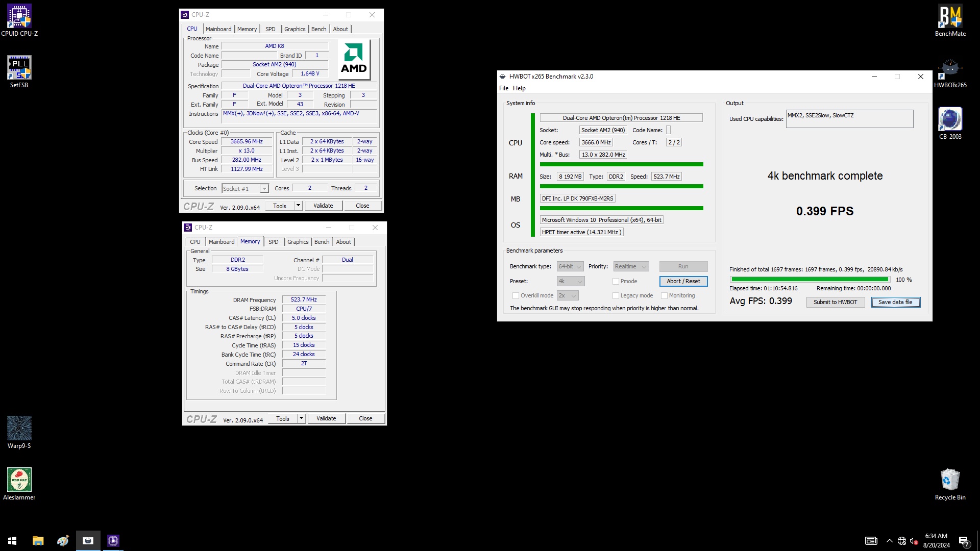
Task: Open the Paint app in the taskbar
Action: [x=63, y=540]
